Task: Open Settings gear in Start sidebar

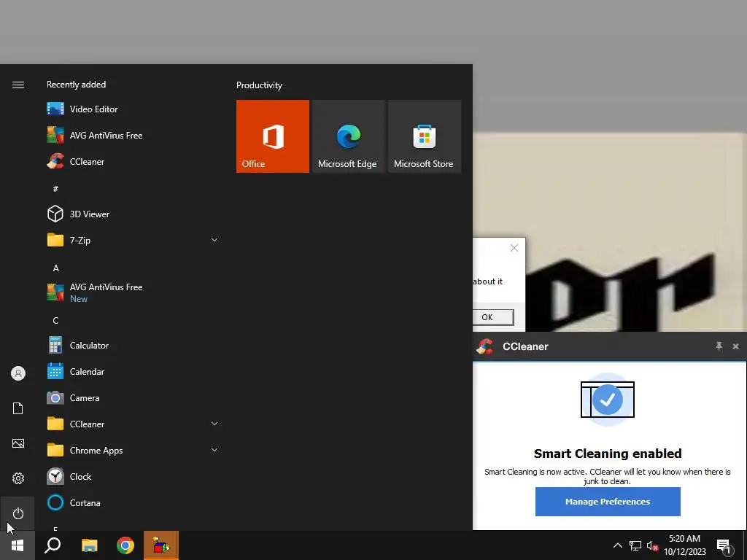Action: pyautogui.click(x=18, y=478)
